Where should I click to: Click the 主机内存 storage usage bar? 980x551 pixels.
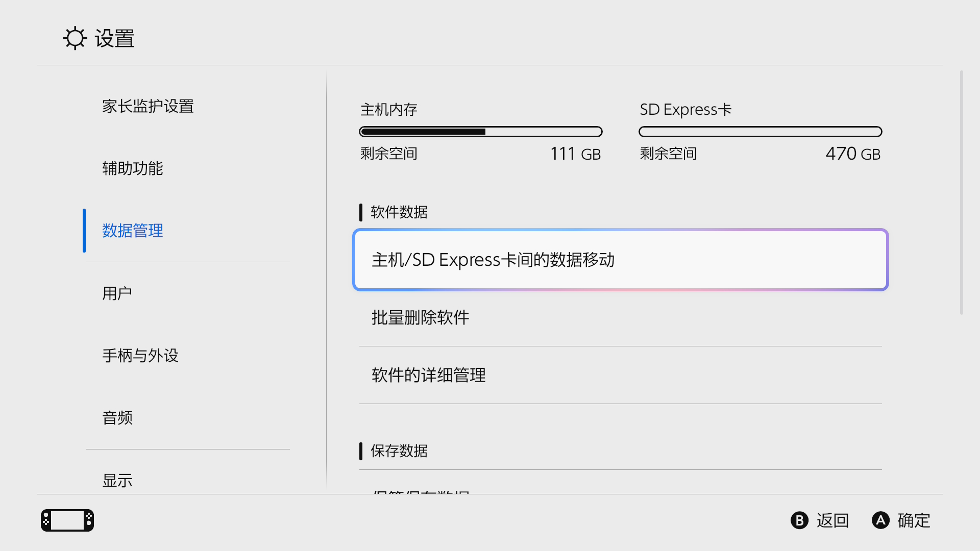pyautogui.click(x=481, y=132)
